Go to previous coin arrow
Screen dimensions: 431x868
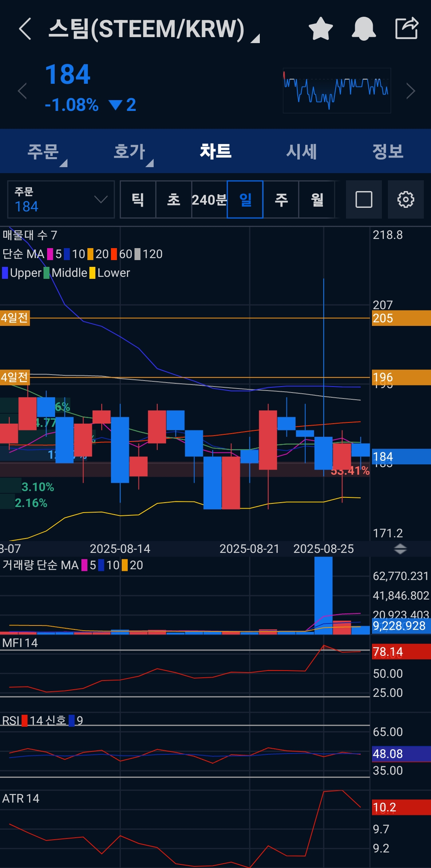click(x=23, y=91)
